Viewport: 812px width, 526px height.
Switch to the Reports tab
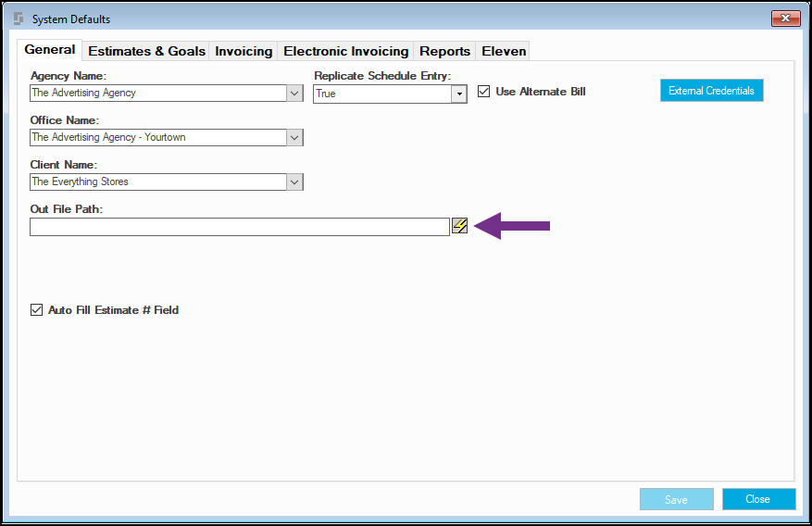[x=444, y=51]
